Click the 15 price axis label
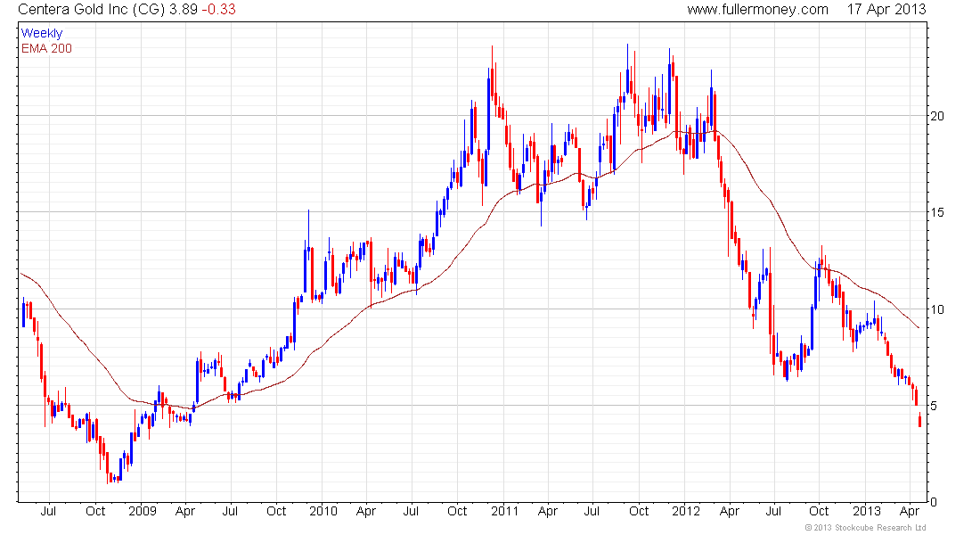The image size is (980, 535). coord(937,213)
